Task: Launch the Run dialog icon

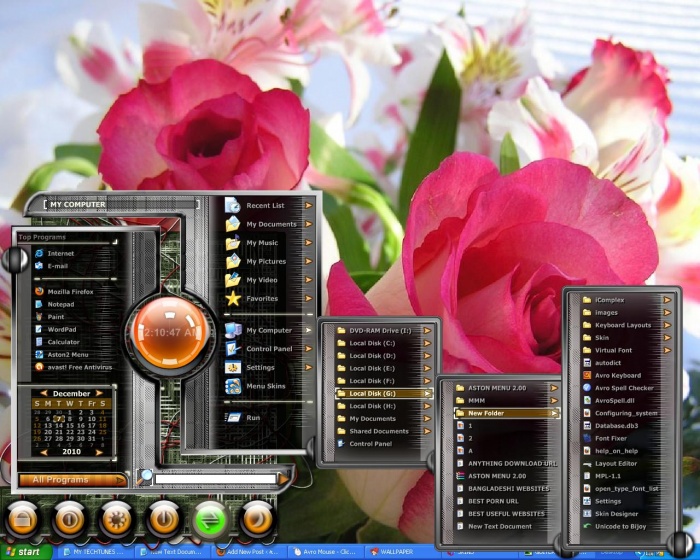Action: [233, 418]
